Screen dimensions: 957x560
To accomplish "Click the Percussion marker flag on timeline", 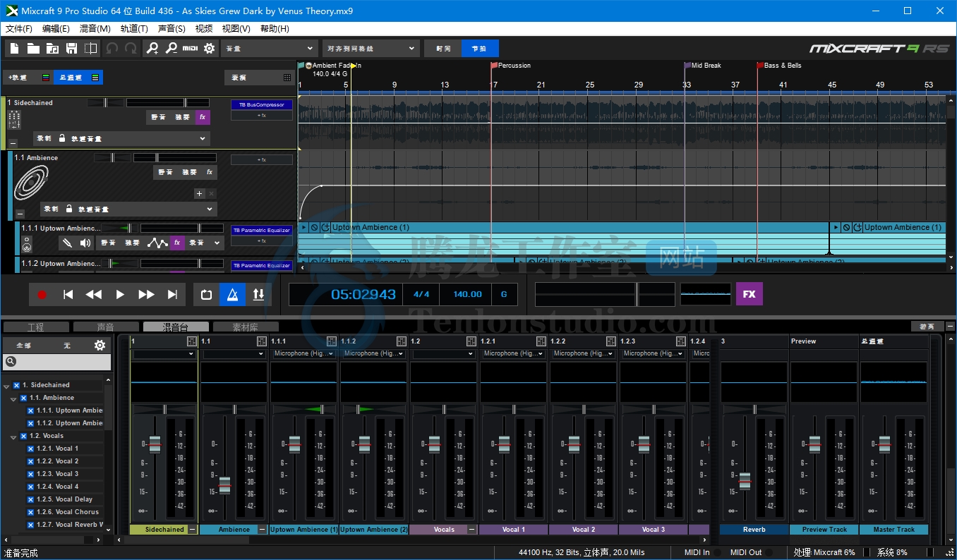I will (x=495, y=66).
